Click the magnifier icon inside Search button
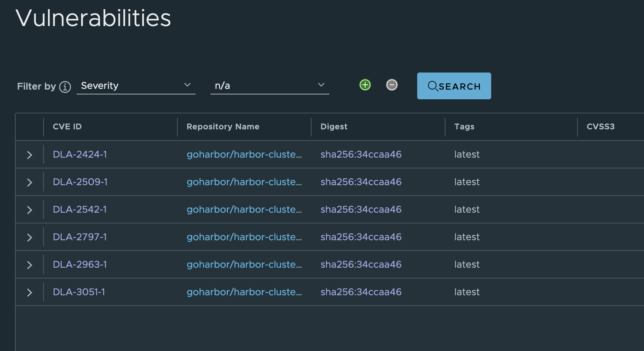 point(433,86)
